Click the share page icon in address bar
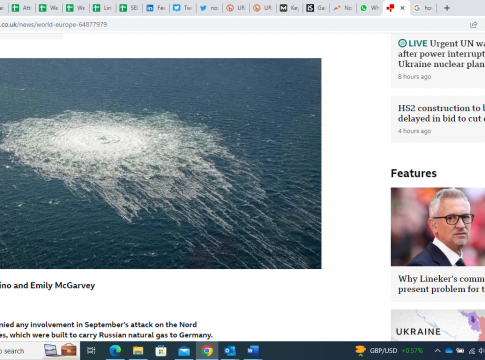This screenshot has width=485, height=360. tap(473, 25)
